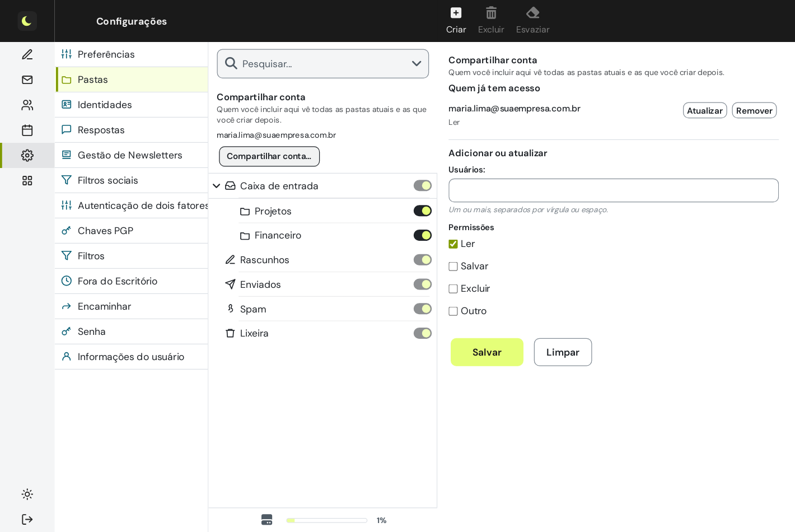Click Esvaziar eraser icon in toolbar

point(532,13)
